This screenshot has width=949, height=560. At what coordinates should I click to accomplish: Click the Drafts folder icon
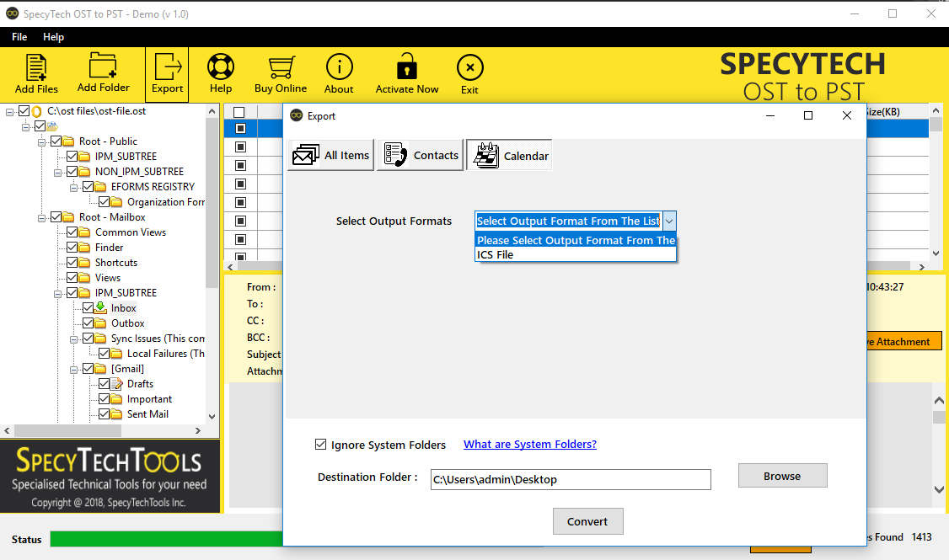coord(117,384)
